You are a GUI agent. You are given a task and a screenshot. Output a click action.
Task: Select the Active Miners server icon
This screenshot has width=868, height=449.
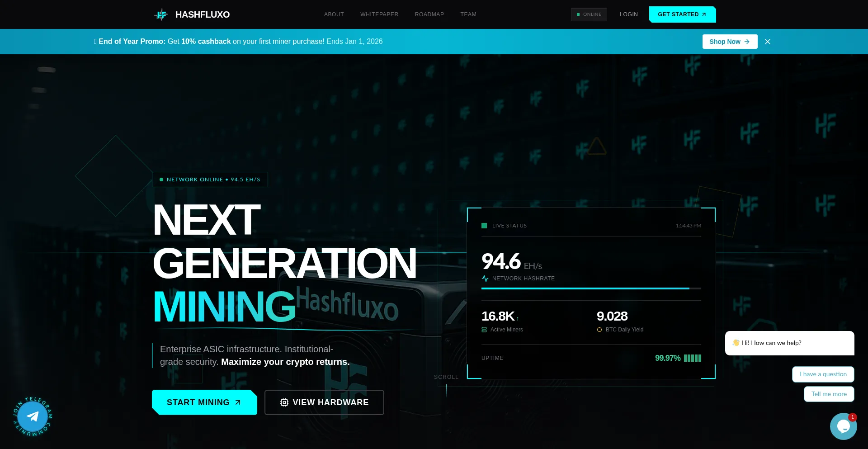coord(484,330)
